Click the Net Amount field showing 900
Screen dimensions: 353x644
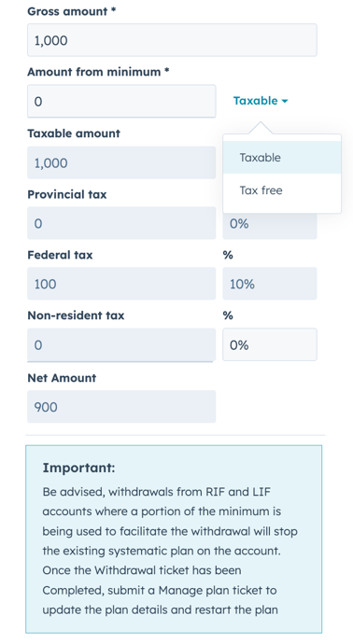pyautogui.click(x=121, y=407)
